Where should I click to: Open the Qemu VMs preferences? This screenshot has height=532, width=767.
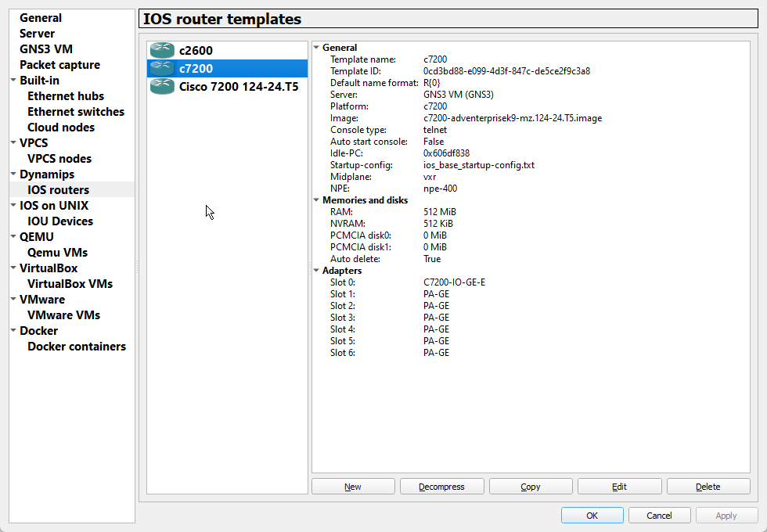(x=57, y=252)
